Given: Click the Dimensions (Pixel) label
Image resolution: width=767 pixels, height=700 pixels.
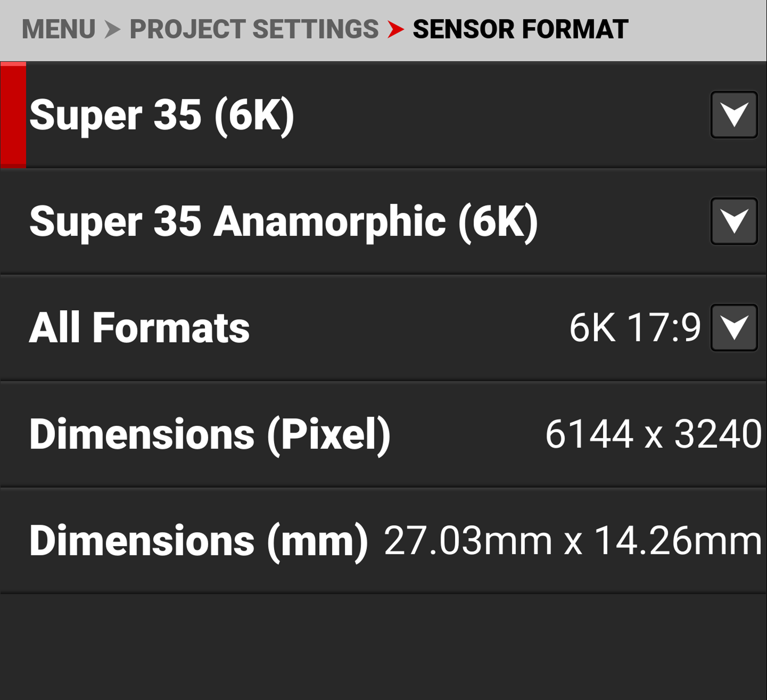Looking at the screenshot, I should [x=210, y=434].
